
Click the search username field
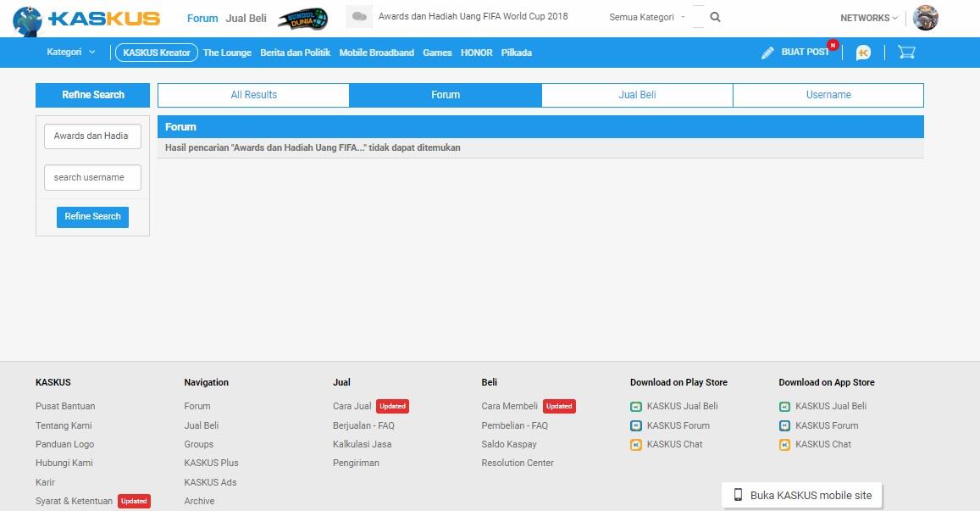click(92, 178)
